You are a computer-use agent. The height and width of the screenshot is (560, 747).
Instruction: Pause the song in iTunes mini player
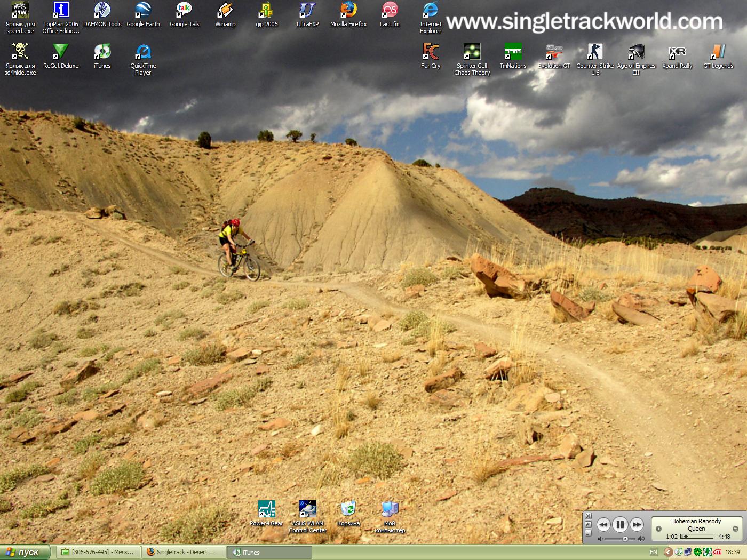point(620,525)
